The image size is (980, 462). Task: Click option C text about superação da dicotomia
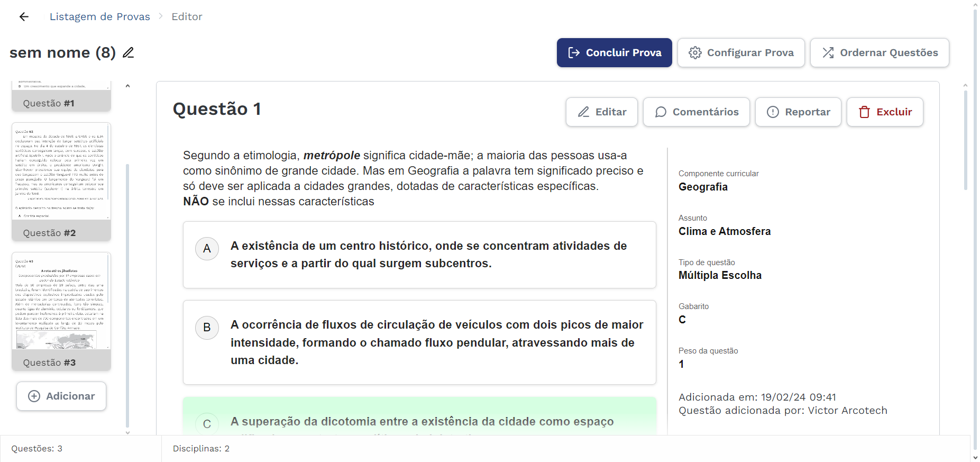point(422,422)
